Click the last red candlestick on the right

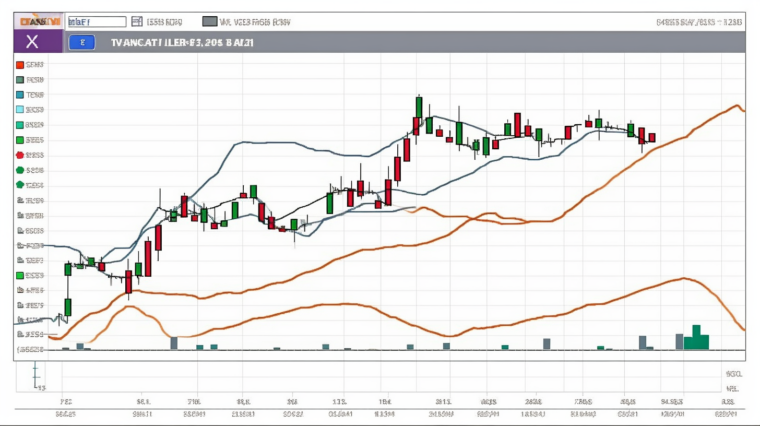[x=652, y=137]
